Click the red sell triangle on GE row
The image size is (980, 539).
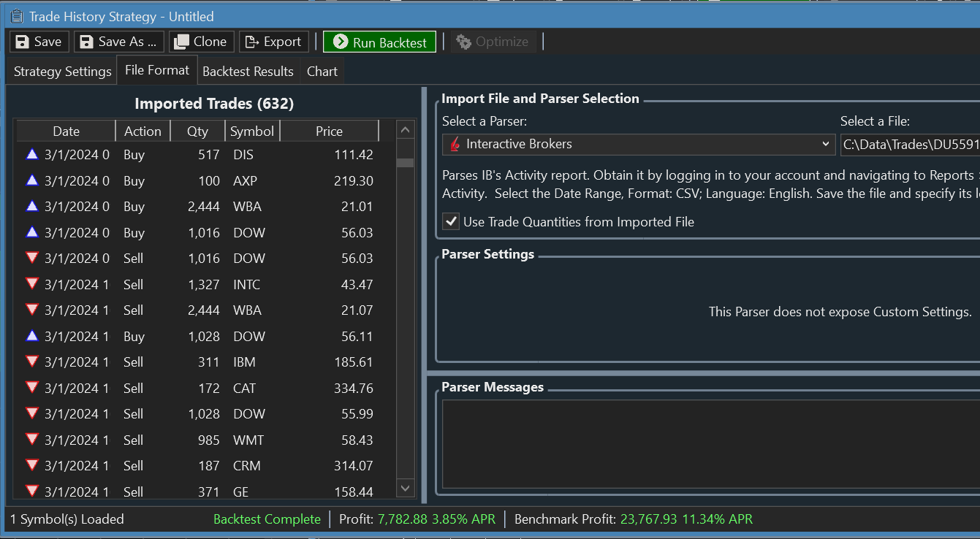(31, 491)
